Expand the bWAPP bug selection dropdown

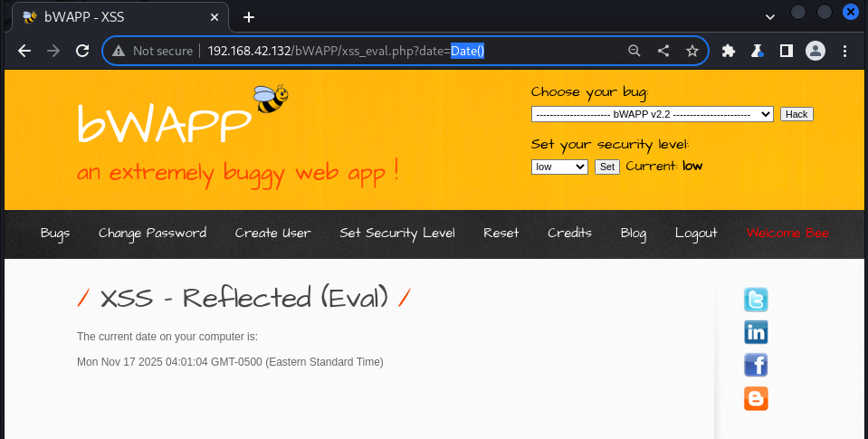(652, 114)
